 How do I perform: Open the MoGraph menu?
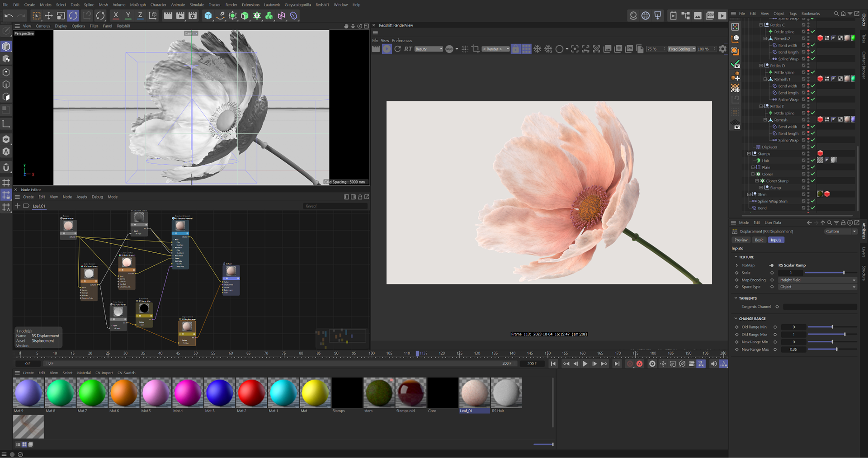click(x=137, y=5)
